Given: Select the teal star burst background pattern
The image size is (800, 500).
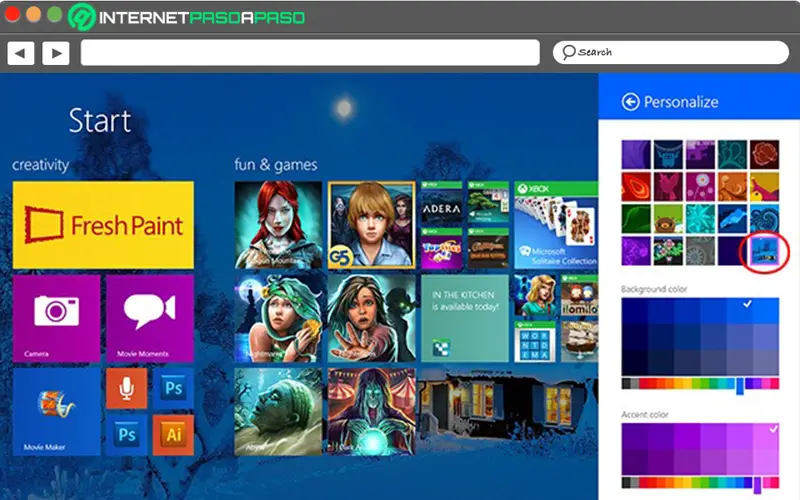Looking at the screenshot, I should click(701, 219).
